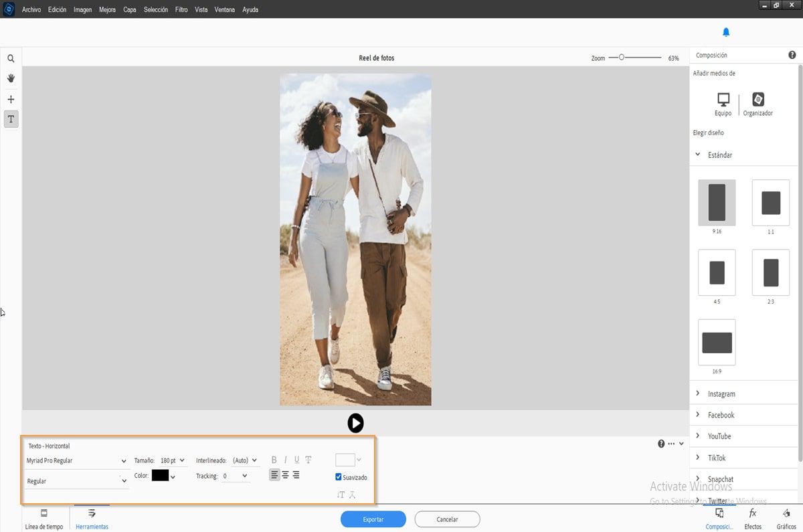Open the Mejora menu
803x532 pixels.
[107, 10]
